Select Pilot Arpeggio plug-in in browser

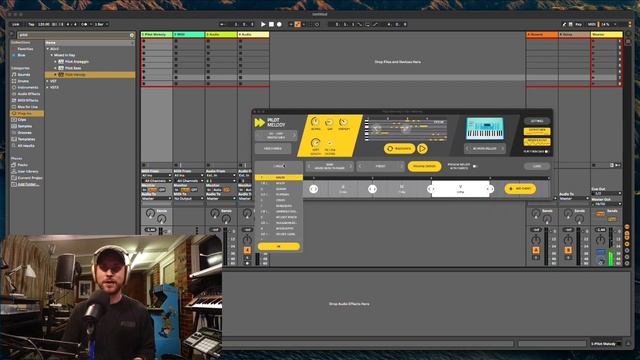tap(77, 62)
